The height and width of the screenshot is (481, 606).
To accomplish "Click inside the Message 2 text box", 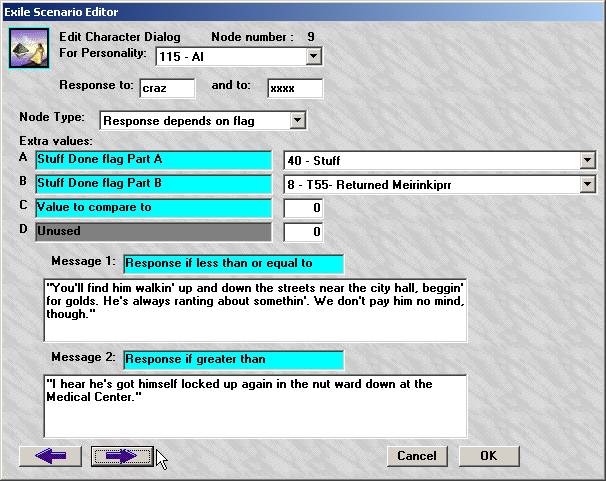I will pos(254,405).
